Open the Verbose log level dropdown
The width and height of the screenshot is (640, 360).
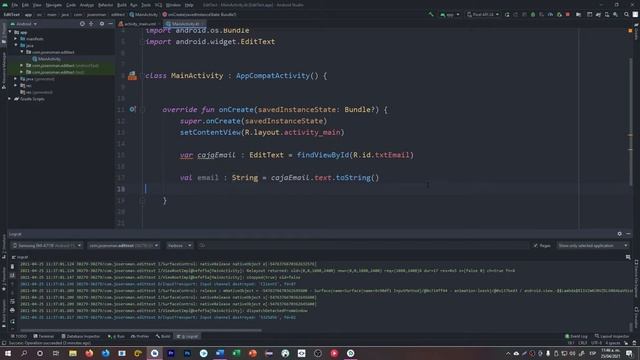click(x=179, y=245)
